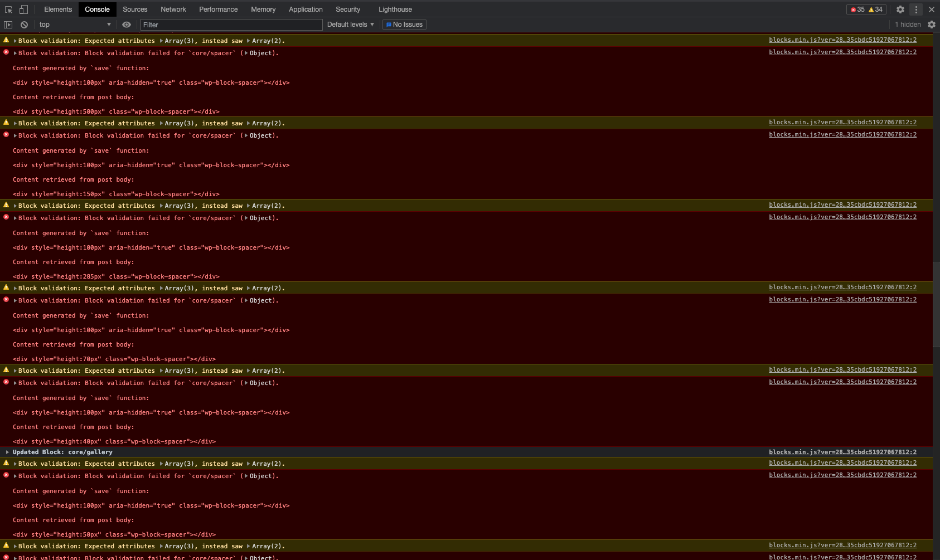Switch to the Sources tab

click(135, 9)
